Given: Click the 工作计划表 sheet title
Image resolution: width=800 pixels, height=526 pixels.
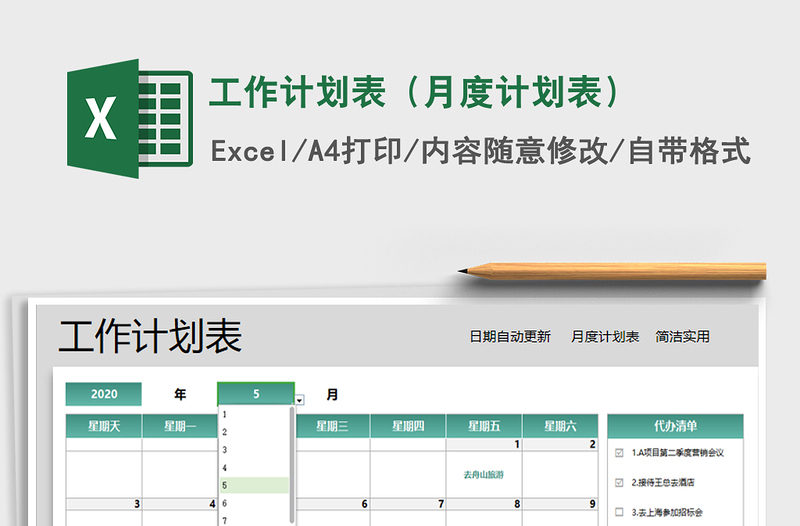Looking at the screenshot, I should point(150,337).
